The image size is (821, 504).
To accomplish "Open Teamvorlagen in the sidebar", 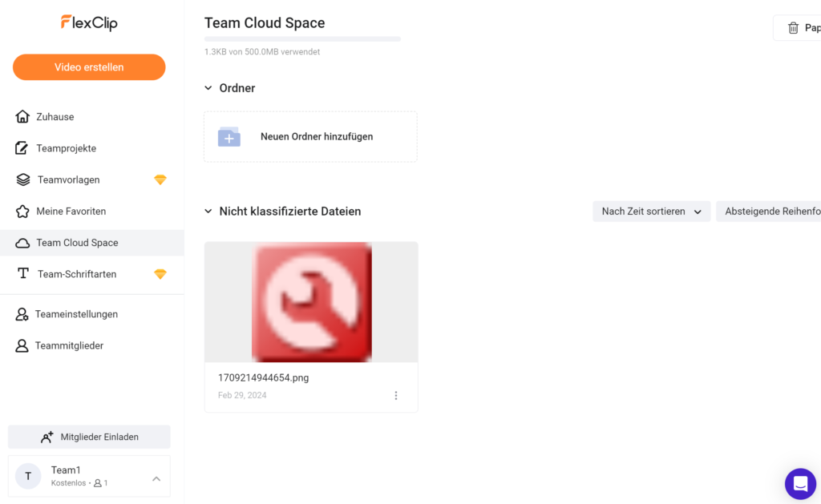I will pyautogui.click(x=92, y=179).
